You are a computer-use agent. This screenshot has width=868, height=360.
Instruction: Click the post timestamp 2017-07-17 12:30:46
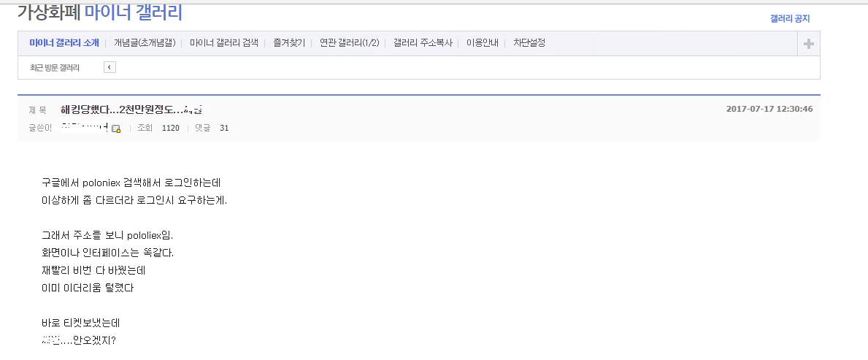click(769, 109)
